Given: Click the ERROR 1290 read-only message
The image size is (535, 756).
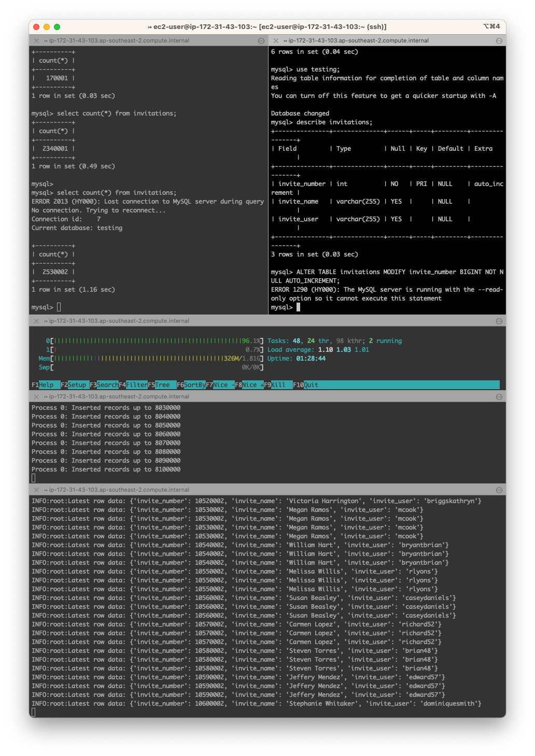Looking at the screenshot, I should (x=387, y=294).
